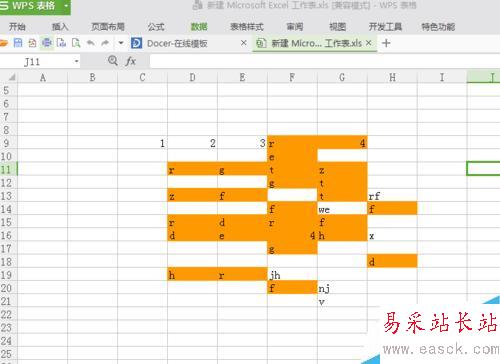
Task: Click the Save icon in quick toolbar
Action: pyautogui.click(x=18, y=43)
